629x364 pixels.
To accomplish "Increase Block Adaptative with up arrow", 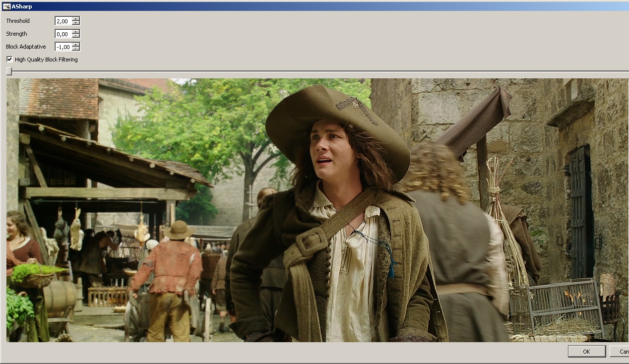I will [75, 45].
